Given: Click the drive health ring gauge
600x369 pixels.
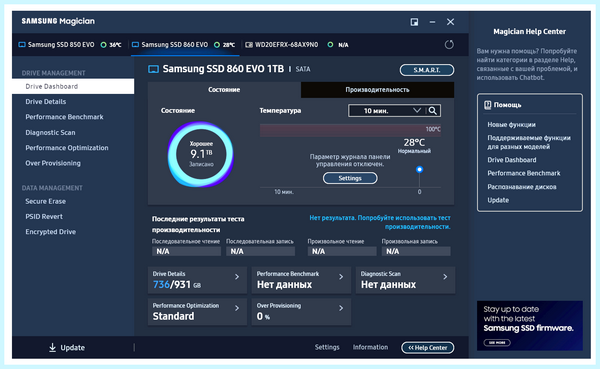Looking at the screenshot, I should coord(201,154).
